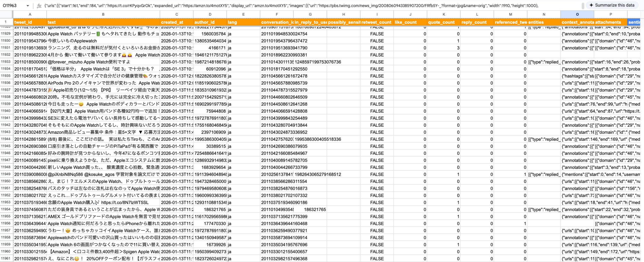Screen dimensions: 644x262
Task: Select the possibly_sensitive FALSE cell in row 11940
Action: click(377, 111)
